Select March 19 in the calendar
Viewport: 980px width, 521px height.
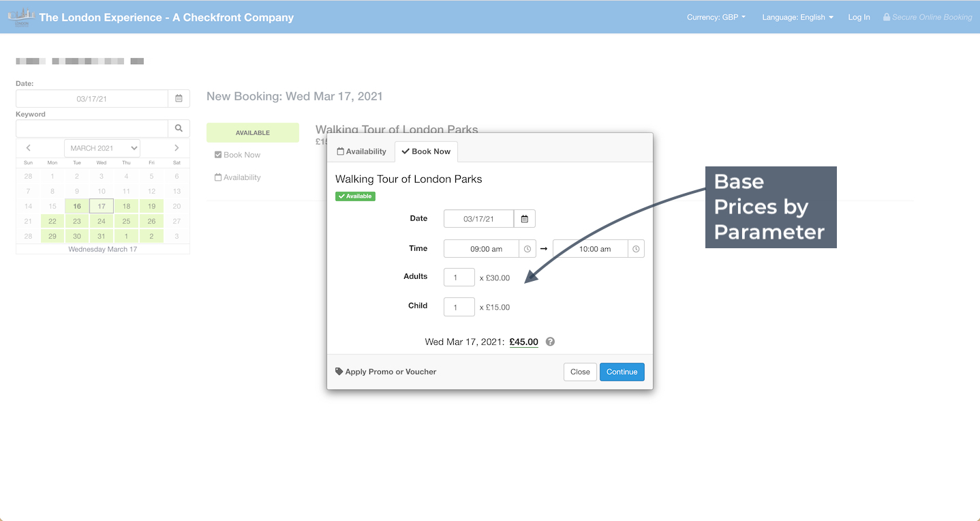[151, 206]
